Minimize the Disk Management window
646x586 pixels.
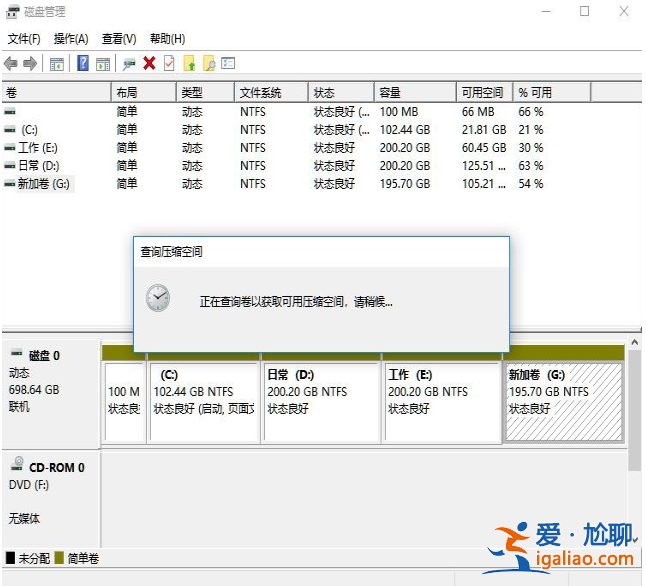click(x=546, y=12)
